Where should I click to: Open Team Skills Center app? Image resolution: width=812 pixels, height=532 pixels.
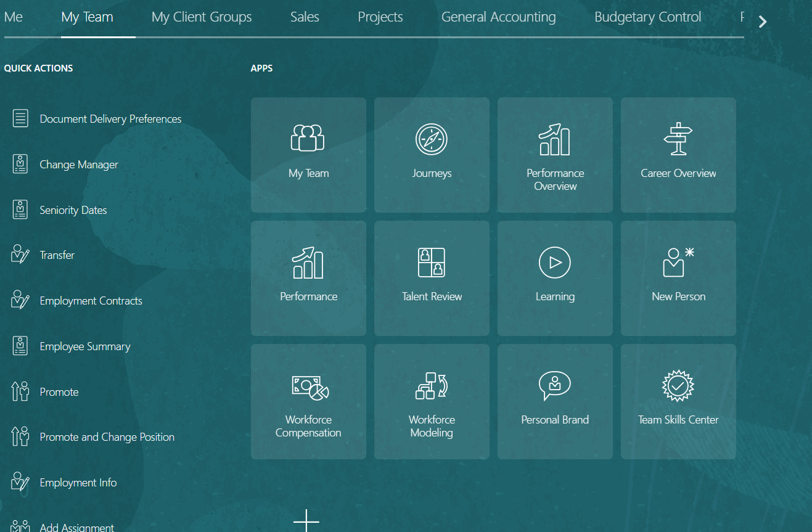pyautogui.click(x=678, y=401)
